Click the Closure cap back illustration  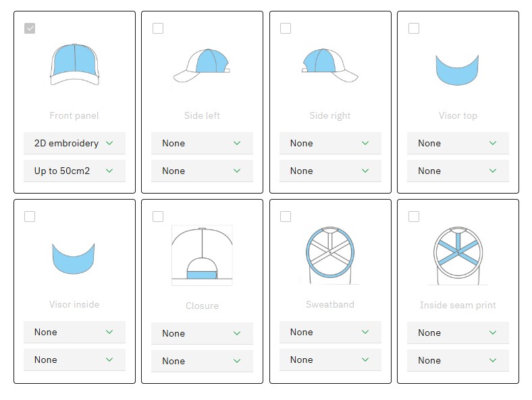(202, 255)
